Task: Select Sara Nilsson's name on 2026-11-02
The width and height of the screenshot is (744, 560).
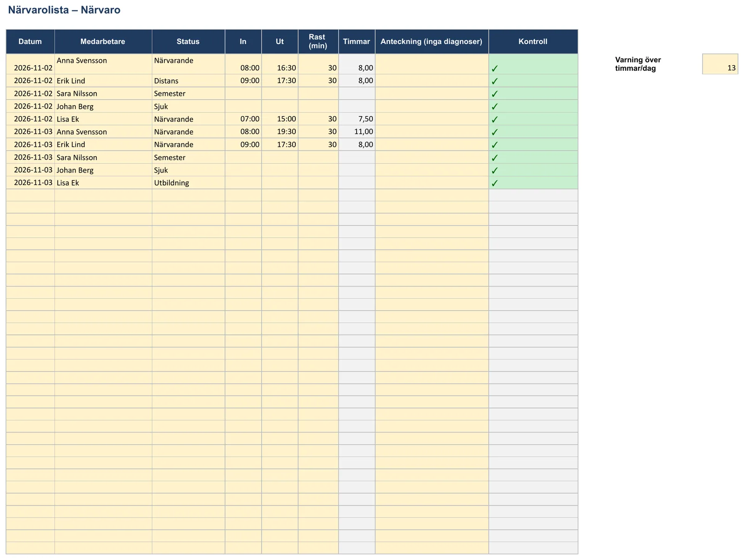Action: pos(77,93)
